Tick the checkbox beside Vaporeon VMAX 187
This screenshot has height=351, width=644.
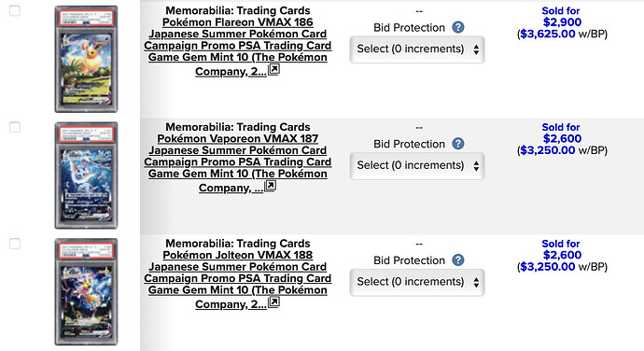15,127
